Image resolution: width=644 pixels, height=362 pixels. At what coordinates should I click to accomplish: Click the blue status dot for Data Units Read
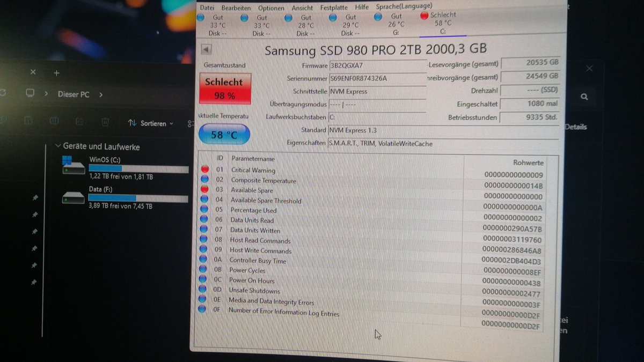204,219
